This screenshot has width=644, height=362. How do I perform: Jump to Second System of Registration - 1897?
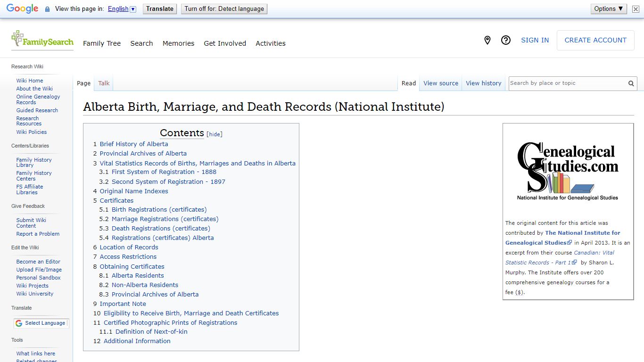168,181
